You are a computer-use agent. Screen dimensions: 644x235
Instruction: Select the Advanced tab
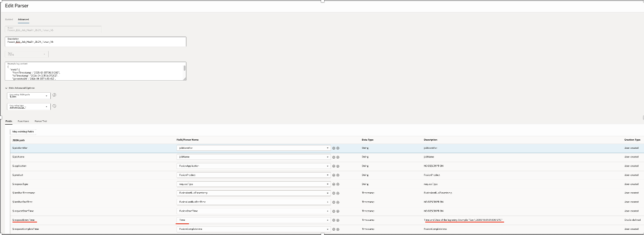23,19
